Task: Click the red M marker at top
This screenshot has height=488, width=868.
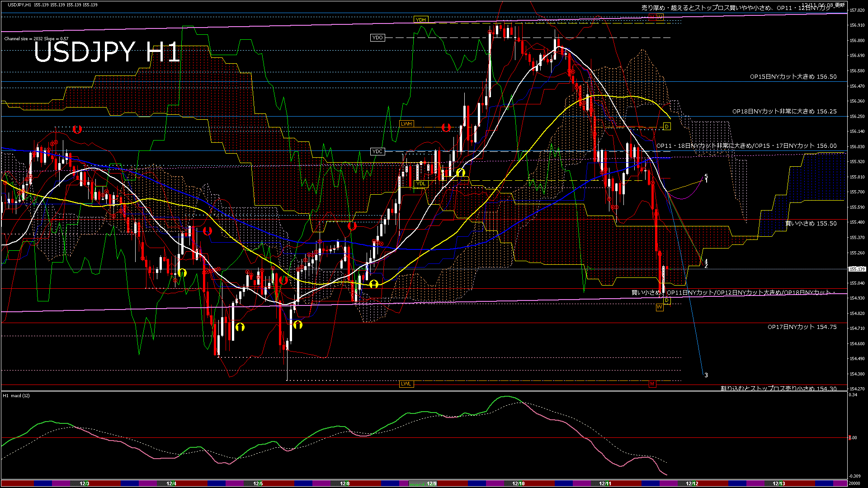Action: point(652,17)
